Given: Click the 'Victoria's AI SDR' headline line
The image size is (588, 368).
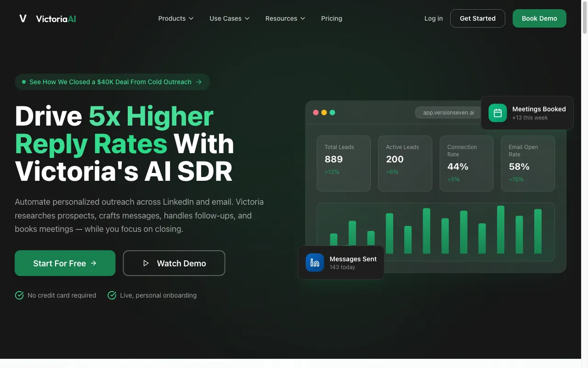Looking at the screenshot, I should click(124, 171).
